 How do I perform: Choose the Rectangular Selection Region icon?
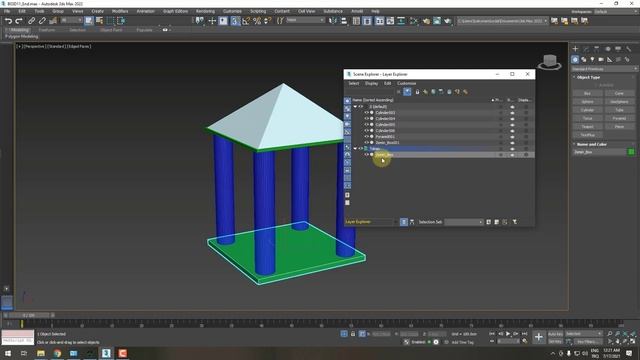pos(110,21)
